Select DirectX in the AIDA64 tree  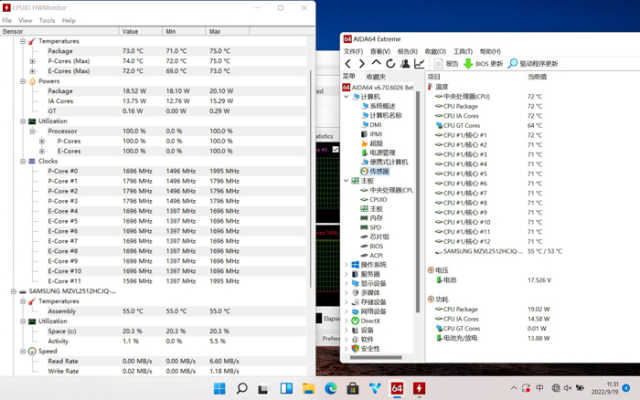point(370,320)
